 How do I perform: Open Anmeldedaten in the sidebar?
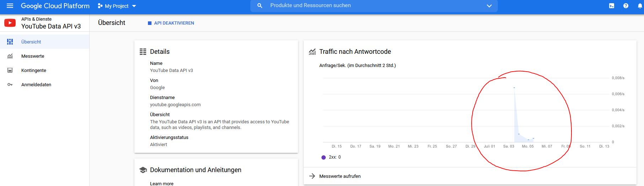coord(44,84)
